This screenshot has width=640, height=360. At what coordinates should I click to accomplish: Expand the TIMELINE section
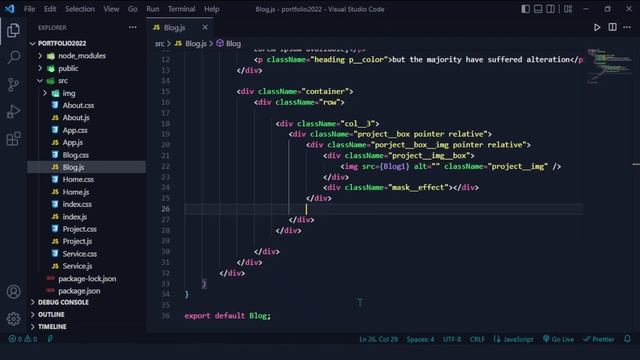tap(52, 327)
